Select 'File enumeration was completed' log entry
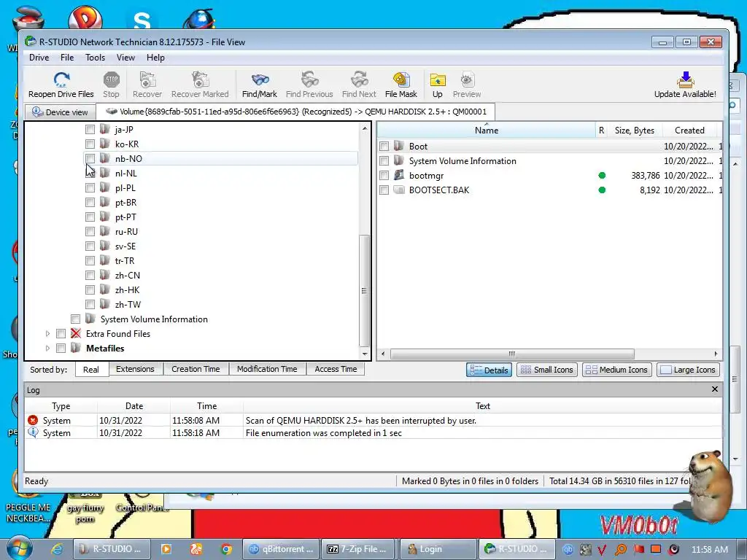Viewport: 747px width, 560px height. click(x=374, y=433)
